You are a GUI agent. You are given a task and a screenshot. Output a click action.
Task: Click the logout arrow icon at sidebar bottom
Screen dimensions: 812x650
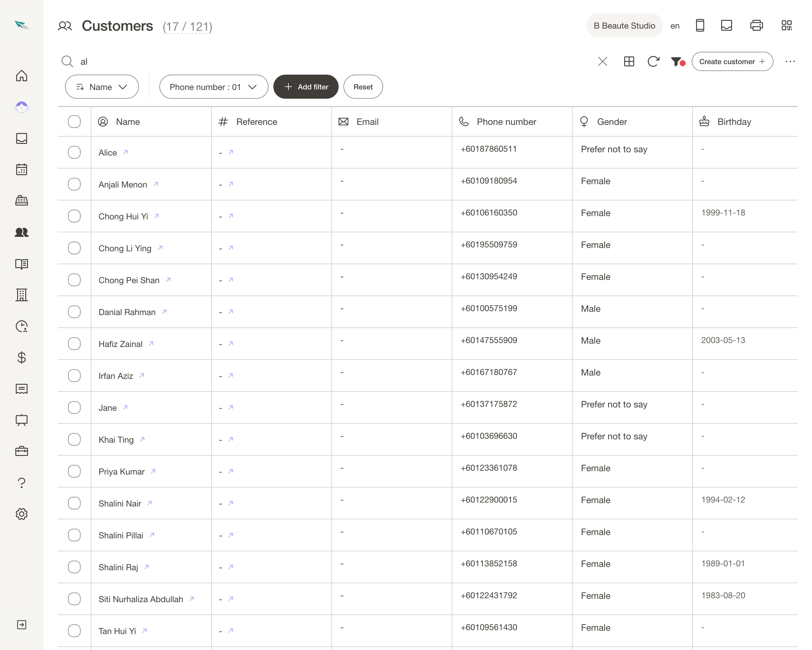click(x=21, y=625)
